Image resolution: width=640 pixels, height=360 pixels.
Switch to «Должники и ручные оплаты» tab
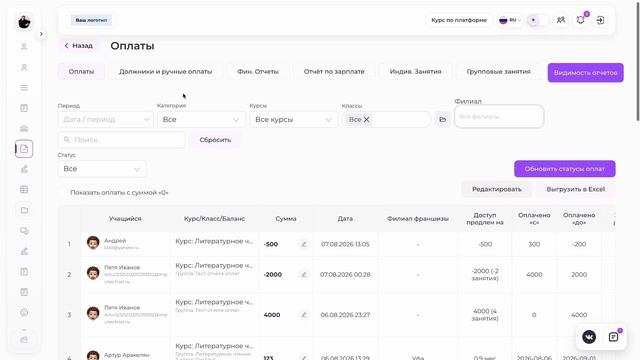pyautogui.click(x=165, y=71)
